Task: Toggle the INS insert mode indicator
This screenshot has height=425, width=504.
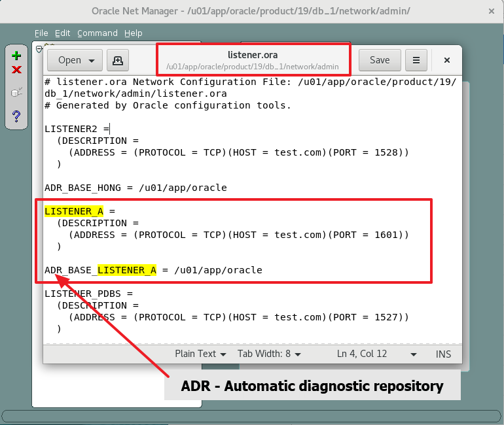Action: 443,354
